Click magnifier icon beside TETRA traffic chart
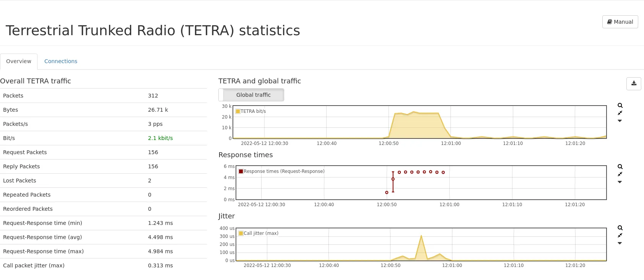Image resolution: width=644 pixels, height=280 pixels. pos(620,106)
